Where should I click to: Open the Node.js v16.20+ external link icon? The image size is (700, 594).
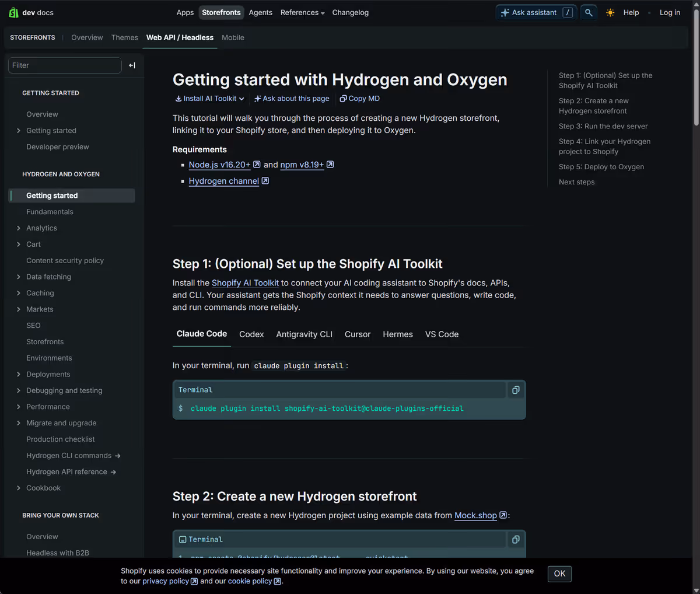tap(257, 165)
